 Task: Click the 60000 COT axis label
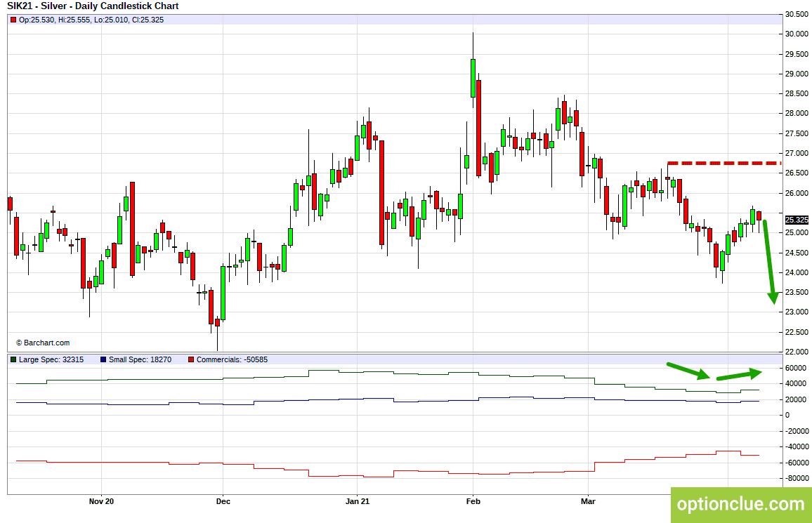[x=795, y=368]
